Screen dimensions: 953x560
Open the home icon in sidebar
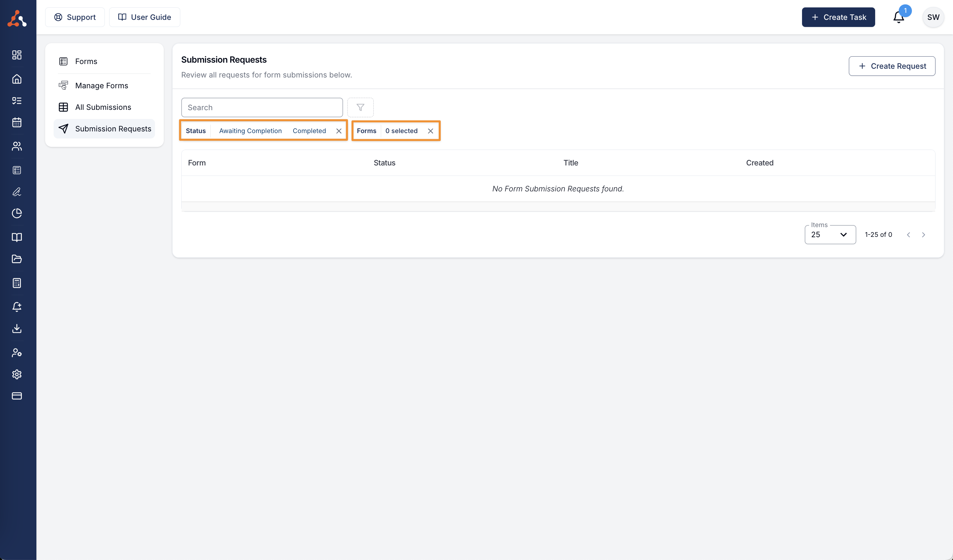pyautogui.click(x=17, y=79)
